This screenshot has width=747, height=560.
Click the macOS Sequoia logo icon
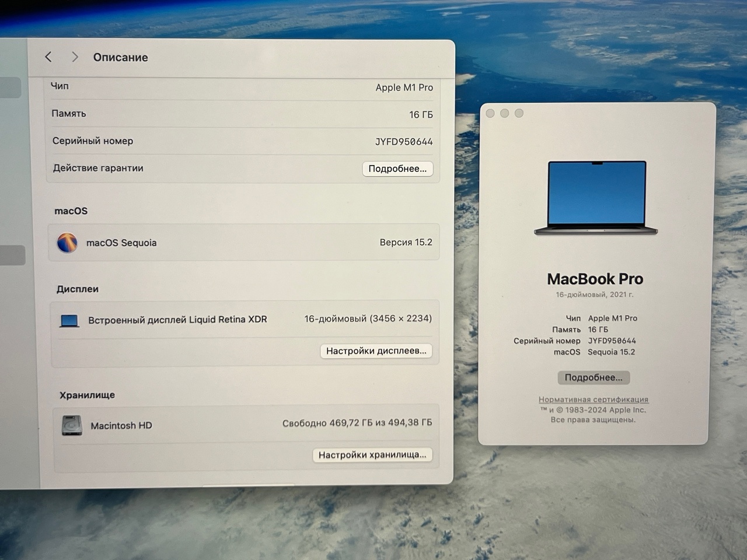(67, 242)
